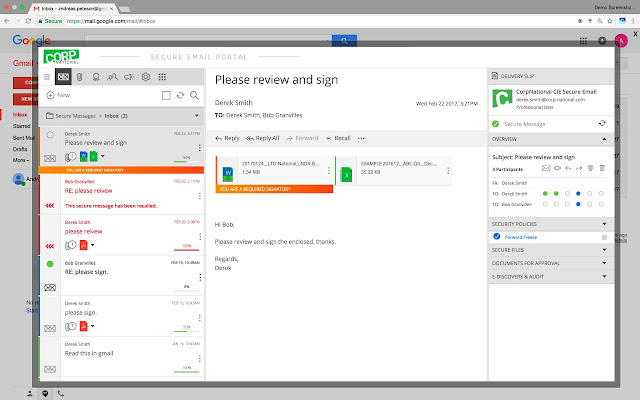Viewport: 640px width, 400px height.
Task: Select the radio circle on Derek Smith's first message
Action: [50, 135]
